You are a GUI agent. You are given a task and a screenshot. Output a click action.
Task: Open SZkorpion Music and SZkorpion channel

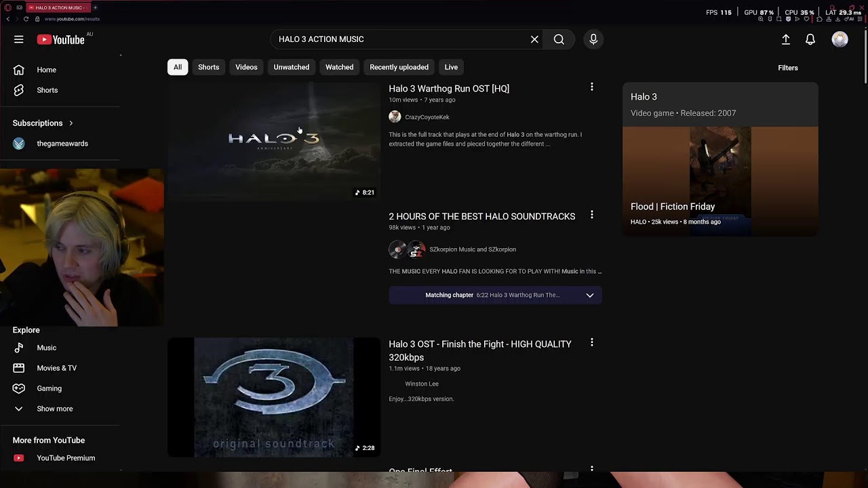pyautogui.click(x=473, y=249)
